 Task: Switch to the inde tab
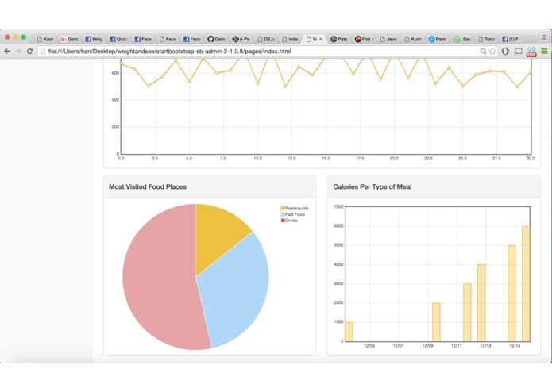291,39
